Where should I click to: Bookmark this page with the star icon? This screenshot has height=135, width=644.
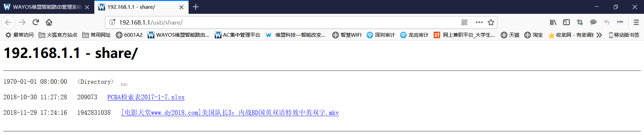(491, 22)
